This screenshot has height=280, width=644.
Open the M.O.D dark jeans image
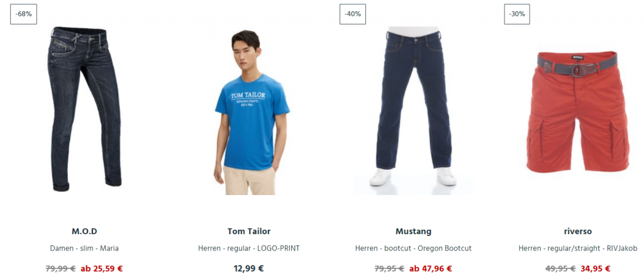point(84,109)
